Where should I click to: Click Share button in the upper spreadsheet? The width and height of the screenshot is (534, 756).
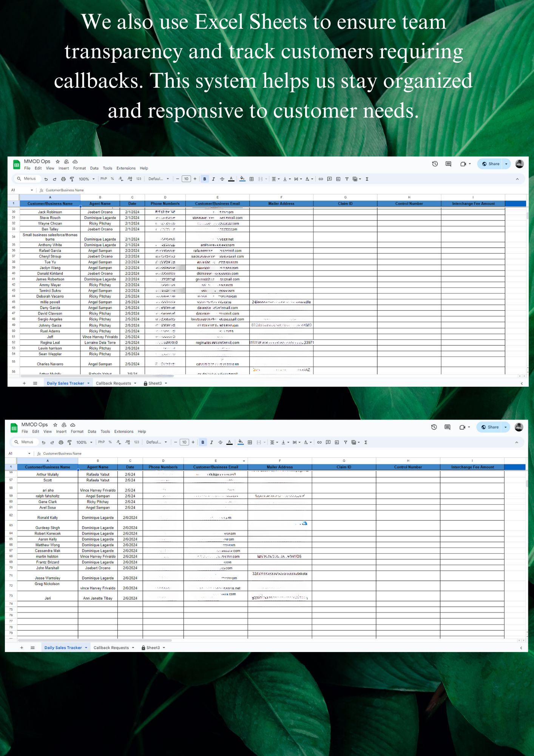491,164
